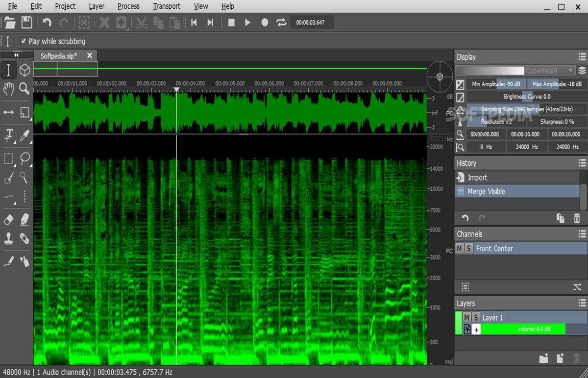The width and height of the screenshot is (588, 378).
Task: Pick the Hand pan tool
Action: coord(8,89)
